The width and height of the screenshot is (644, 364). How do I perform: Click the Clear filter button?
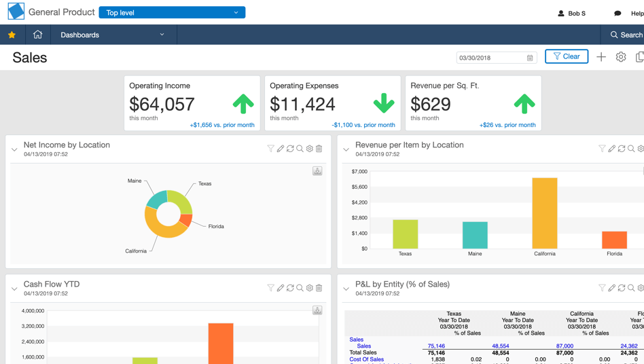[x=567, y=56]
